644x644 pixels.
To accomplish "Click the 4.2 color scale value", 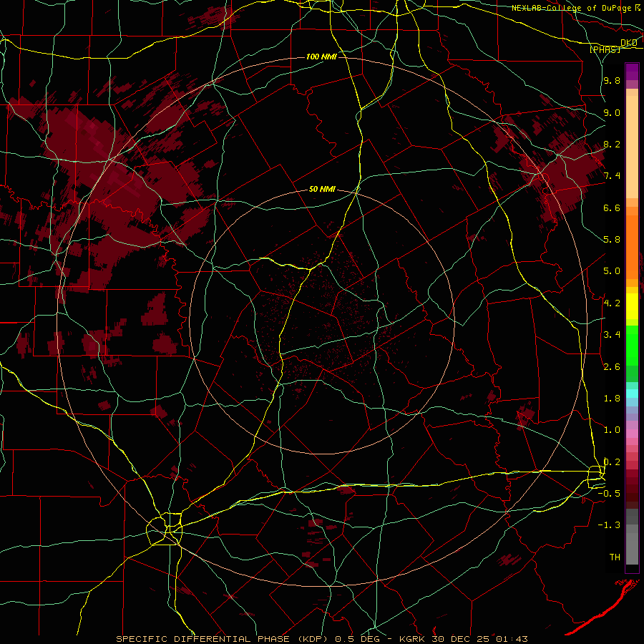I will [x=612, y=303].
